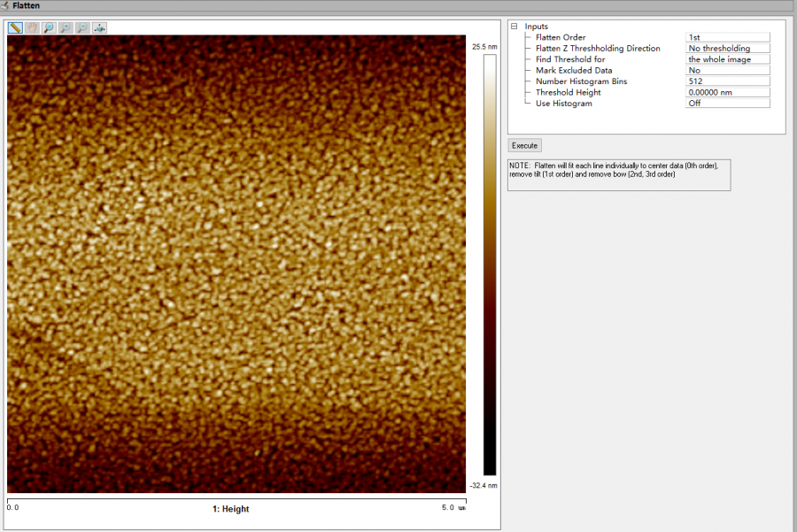Click the Inputs heading text
Screen dimensions: 797x532
pos(537,26)
